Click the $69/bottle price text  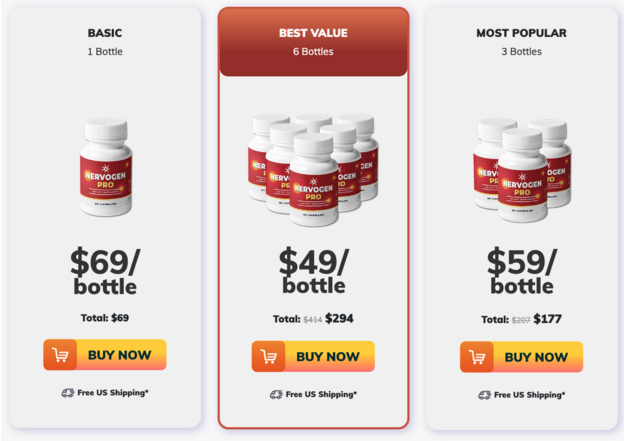tap(105, 271)
